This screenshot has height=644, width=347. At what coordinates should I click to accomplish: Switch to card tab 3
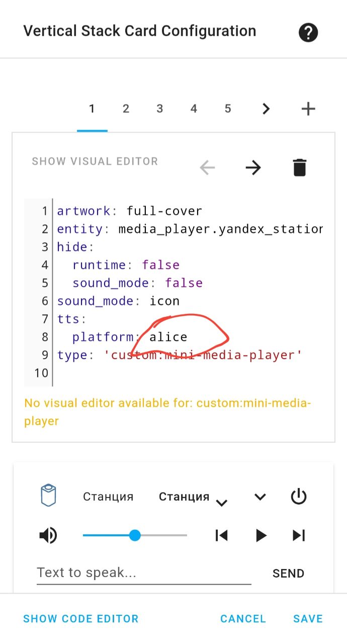click(159, 109)
